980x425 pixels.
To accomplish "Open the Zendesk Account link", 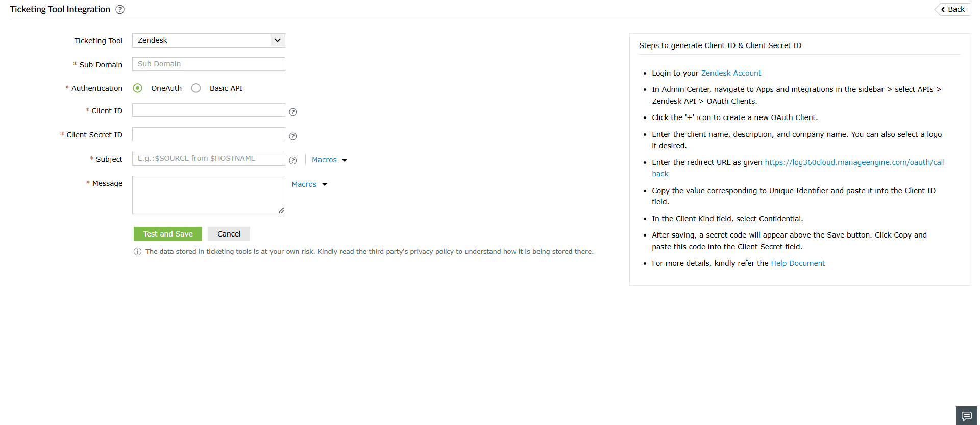I will click(x=731, y=73).
